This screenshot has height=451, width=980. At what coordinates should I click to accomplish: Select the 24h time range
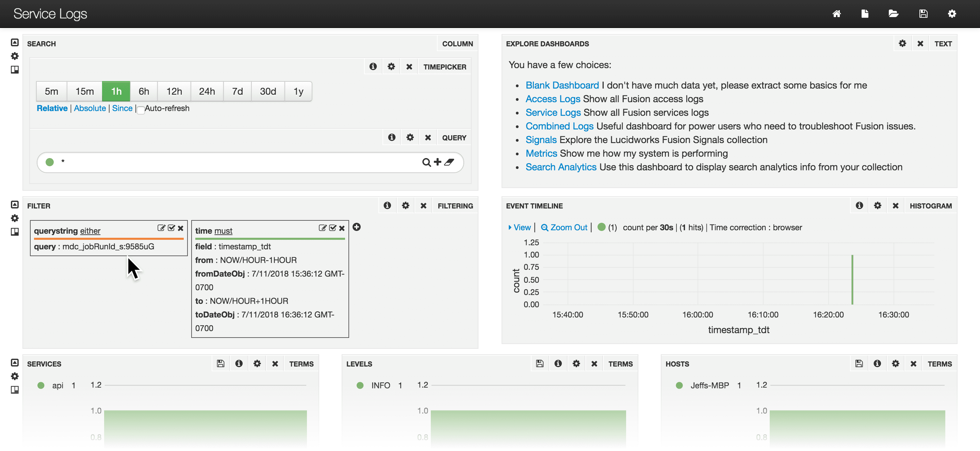(207, 91)
